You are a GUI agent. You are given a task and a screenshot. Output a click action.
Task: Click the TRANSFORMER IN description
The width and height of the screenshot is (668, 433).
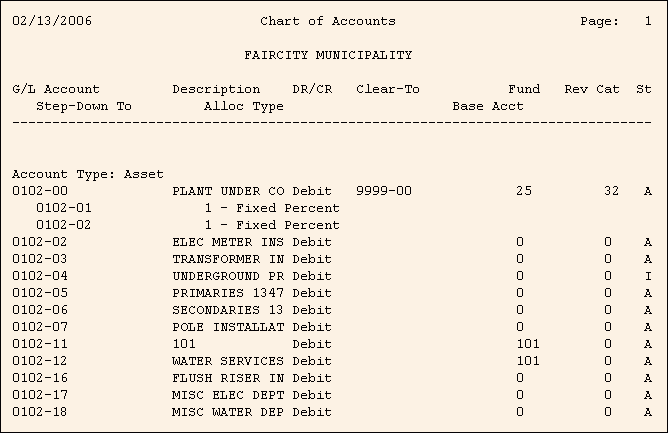pos(229,259)
